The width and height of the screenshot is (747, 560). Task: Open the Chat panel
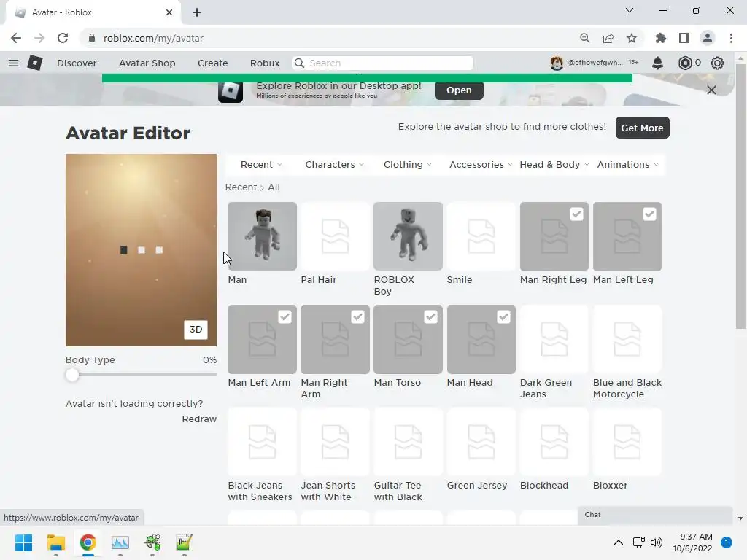(x=655, y=515)
